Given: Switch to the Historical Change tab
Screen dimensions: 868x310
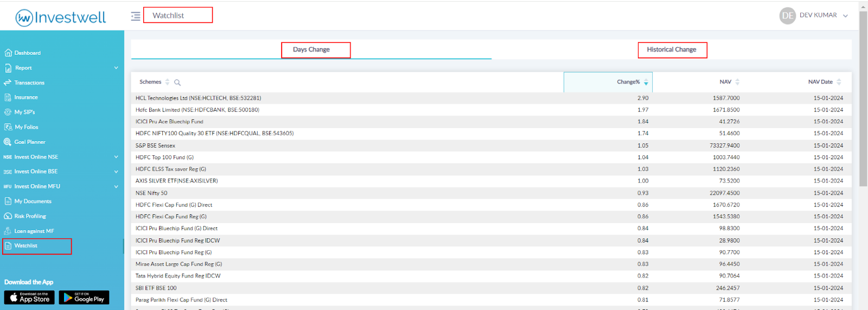Looking at the screenshot, I should tap(672, 49).
